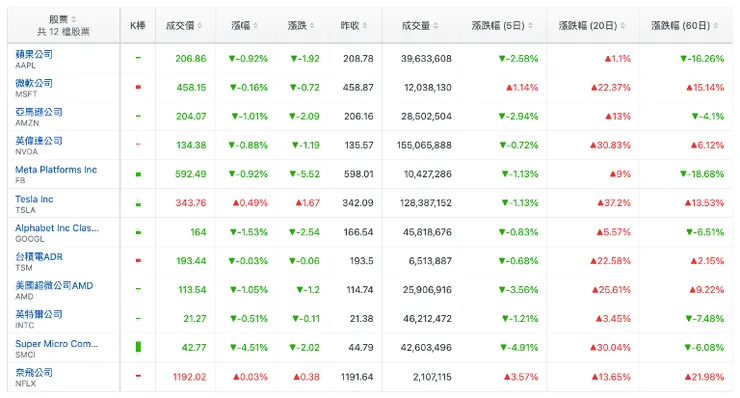
Task: Click AAPL 60-day change -16.26%
Action: (x=702, y=59)
